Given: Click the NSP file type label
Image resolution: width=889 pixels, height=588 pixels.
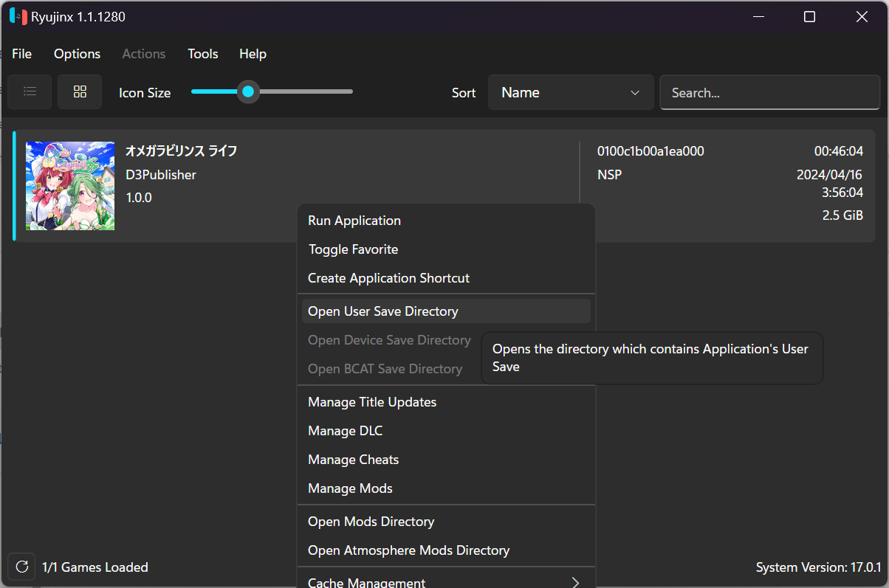Looking at the screenshot, I should 610,175.
